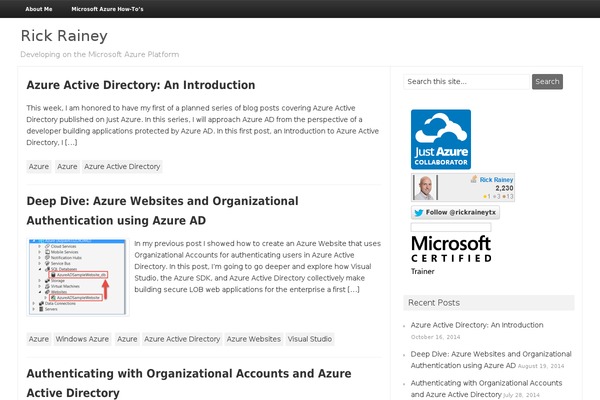Click the Trainer label under Microsoft Certified
The width and height of the screenshot is (600, 400).
click(x=422, y=271)
